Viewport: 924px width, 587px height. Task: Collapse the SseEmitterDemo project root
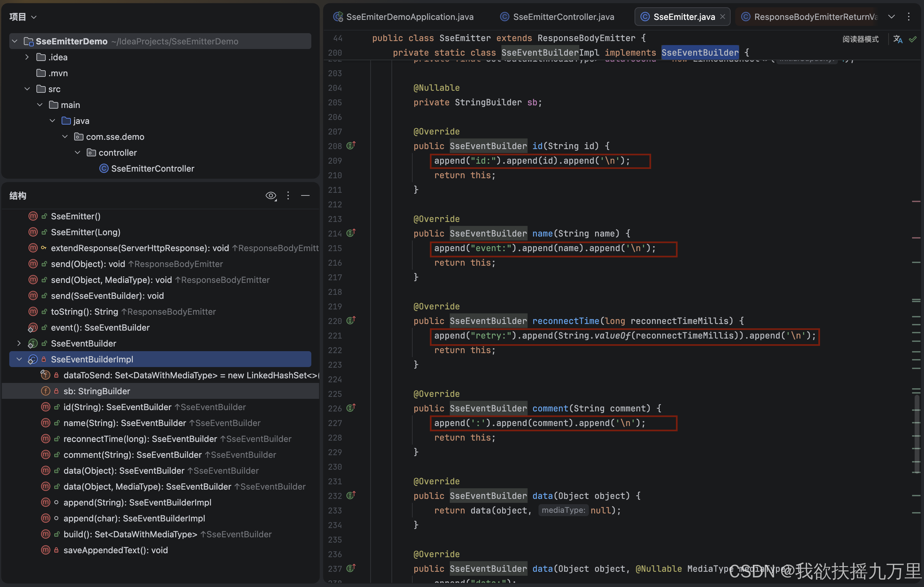tap(15, 41)
